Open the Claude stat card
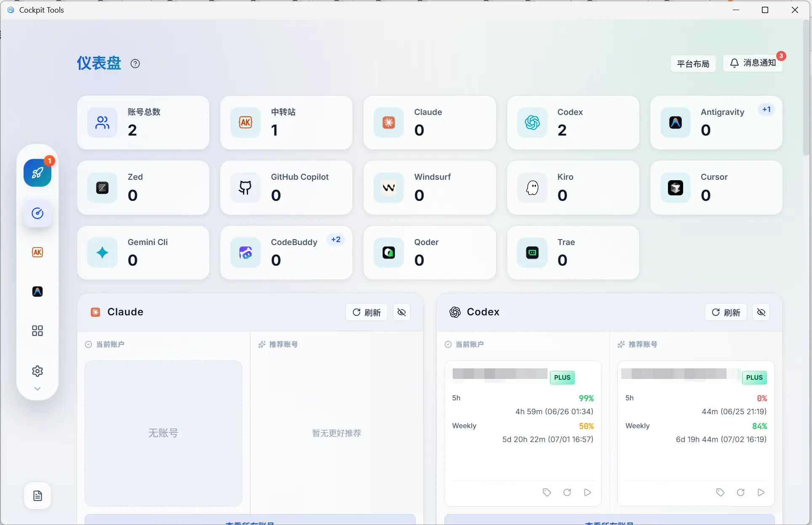The width and height of the screenshot is (812, 525). pos(430,123)
